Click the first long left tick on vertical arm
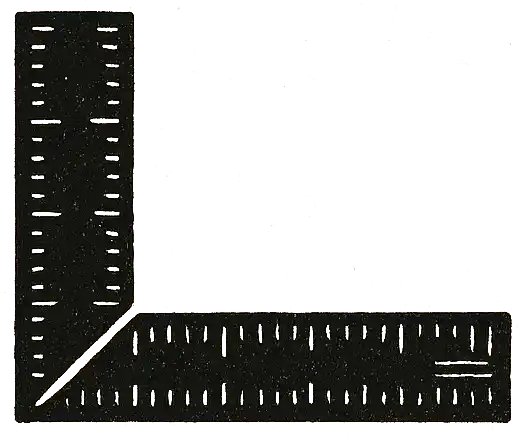The image size is (521, 440). pyautogui.click(x=46, y=122)
